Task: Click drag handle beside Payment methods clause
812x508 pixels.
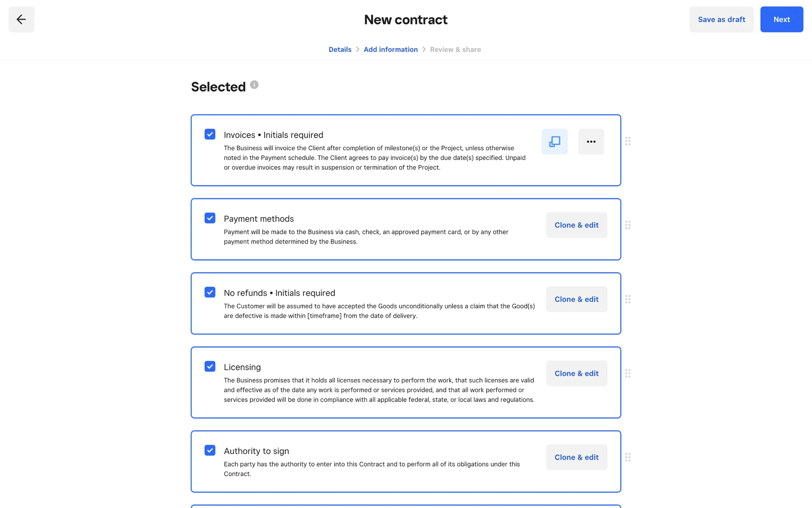Action: pos(628,225)
